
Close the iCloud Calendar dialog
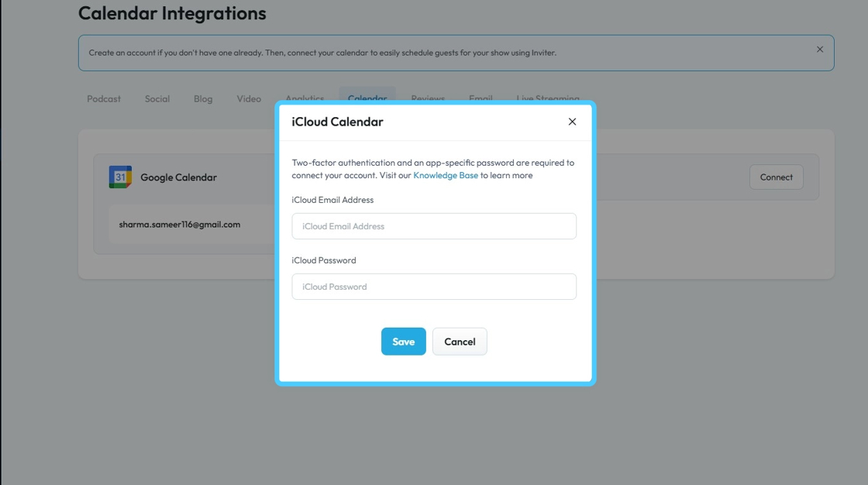coord(572,122)
